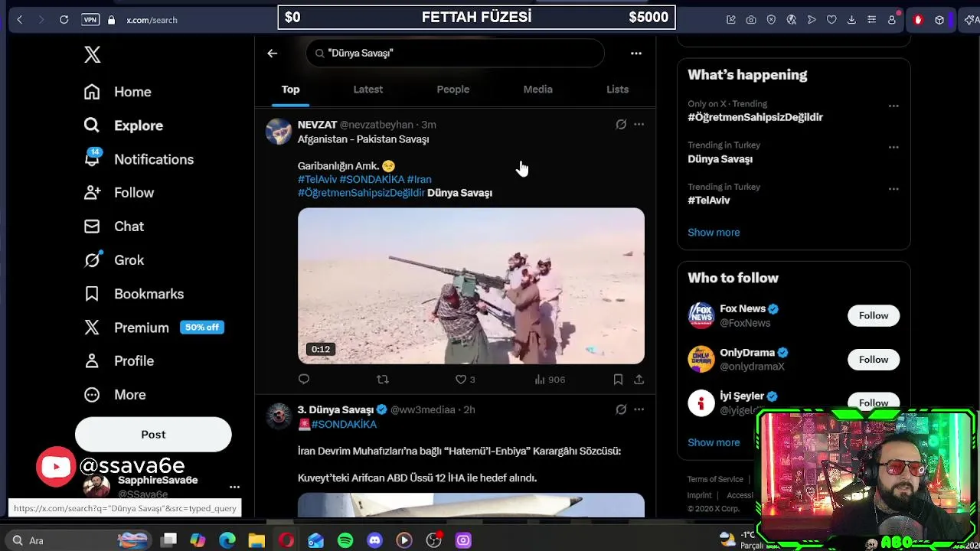Click the browser heart bookmark icon
This screenshot has height=551, width=980.
tap(831, 20)
